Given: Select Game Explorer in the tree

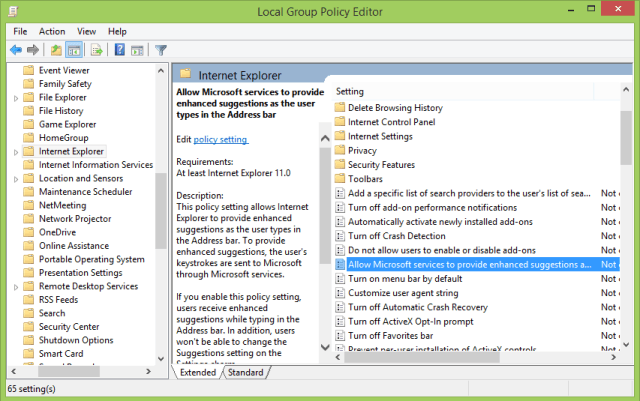Looking at the screenshot, I should pyautogui.click(x=67, y=124).
